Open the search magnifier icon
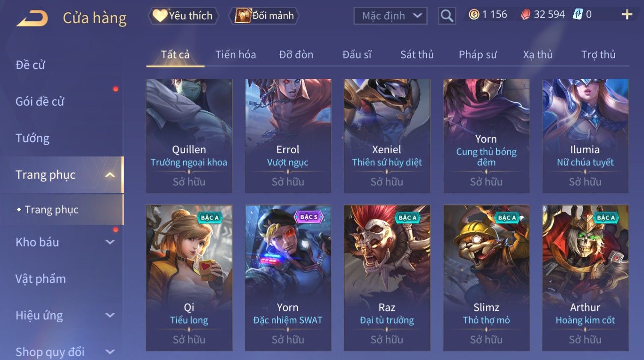 447,16
